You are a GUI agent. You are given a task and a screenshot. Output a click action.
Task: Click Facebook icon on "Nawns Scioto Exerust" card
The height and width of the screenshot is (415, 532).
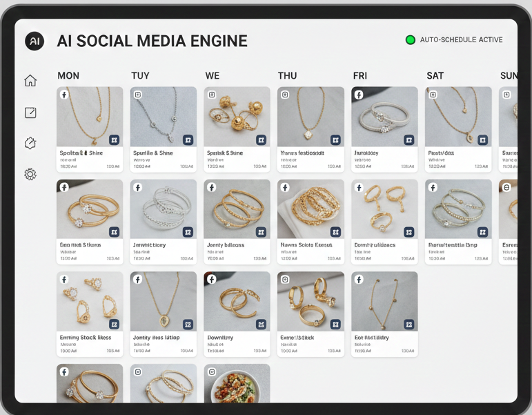click(x=285, y=187)
